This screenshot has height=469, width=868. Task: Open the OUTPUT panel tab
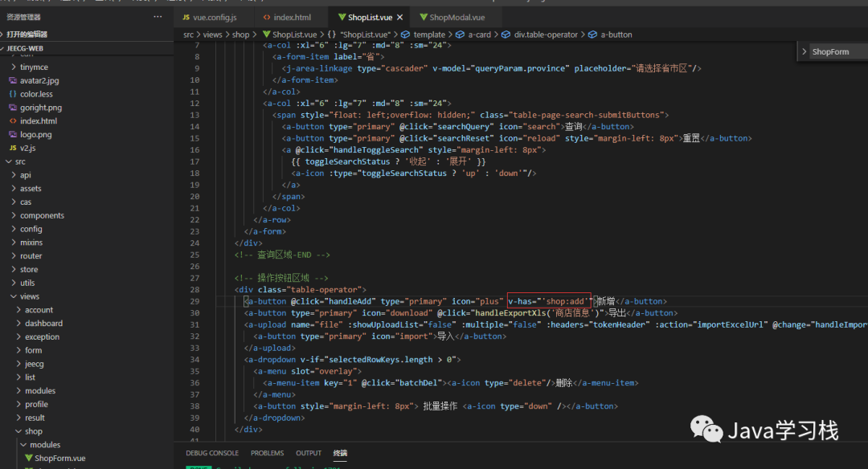[309, 453]
